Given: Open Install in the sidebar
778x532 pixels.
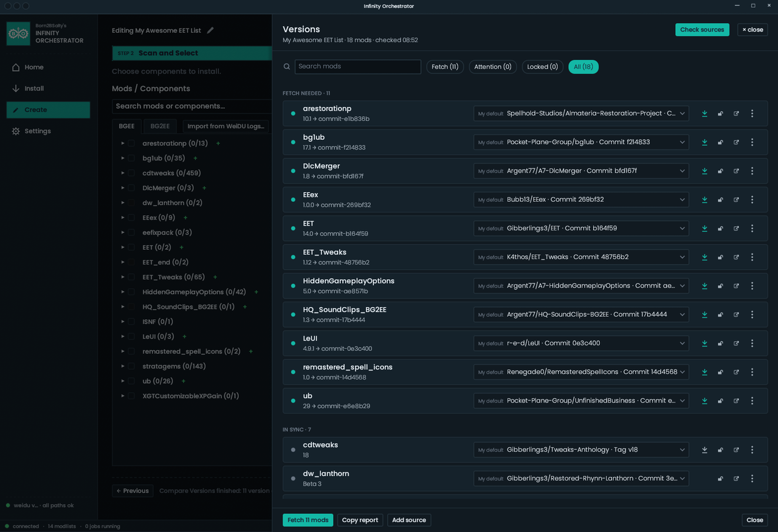Looking at the screenshot, I should pyautogui.click(x=48, y=89).
